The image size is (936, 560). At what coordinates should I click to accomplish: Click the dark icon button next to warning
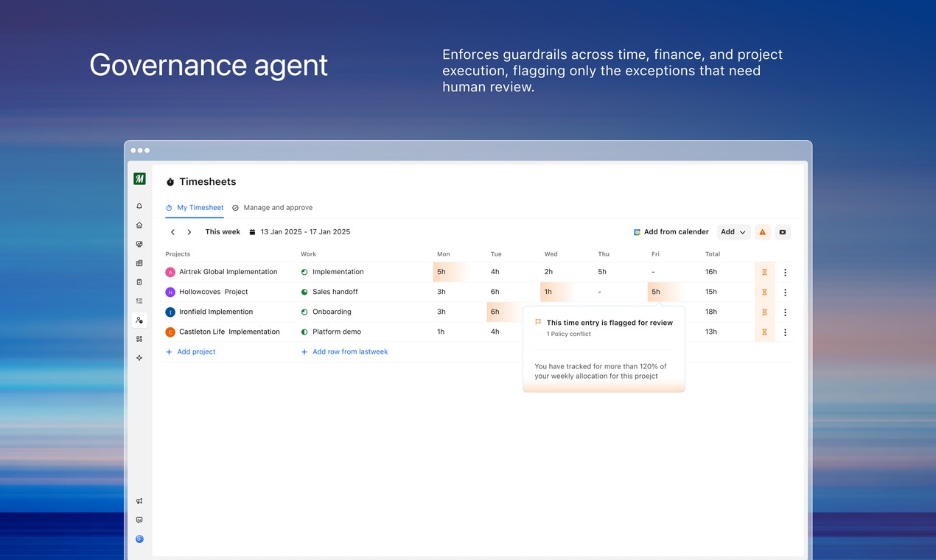point(783,232)
